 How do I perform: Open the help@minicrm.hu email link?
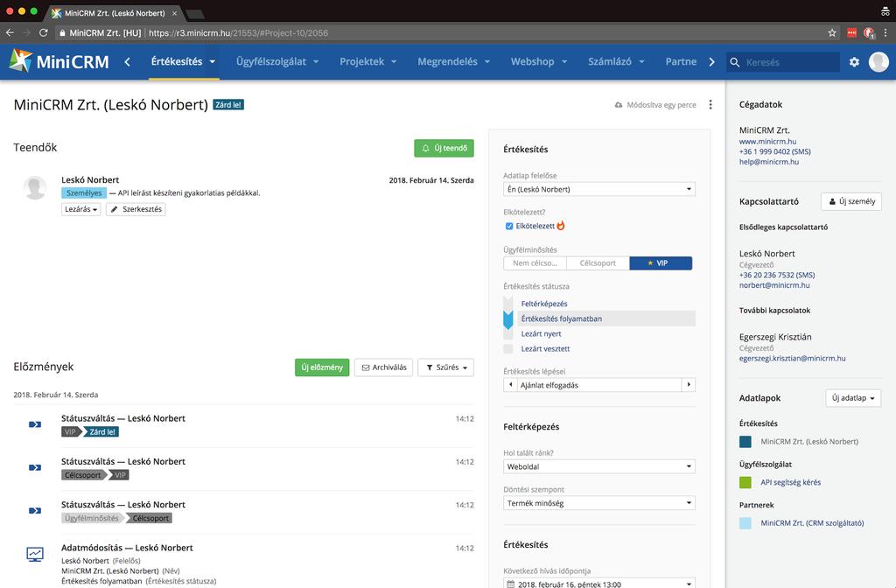click(x=768, y=162)
